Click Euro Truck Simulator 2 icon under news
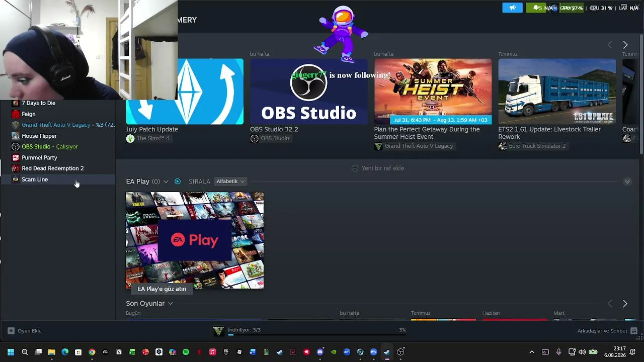644x362 pixels. pos(503,146)
